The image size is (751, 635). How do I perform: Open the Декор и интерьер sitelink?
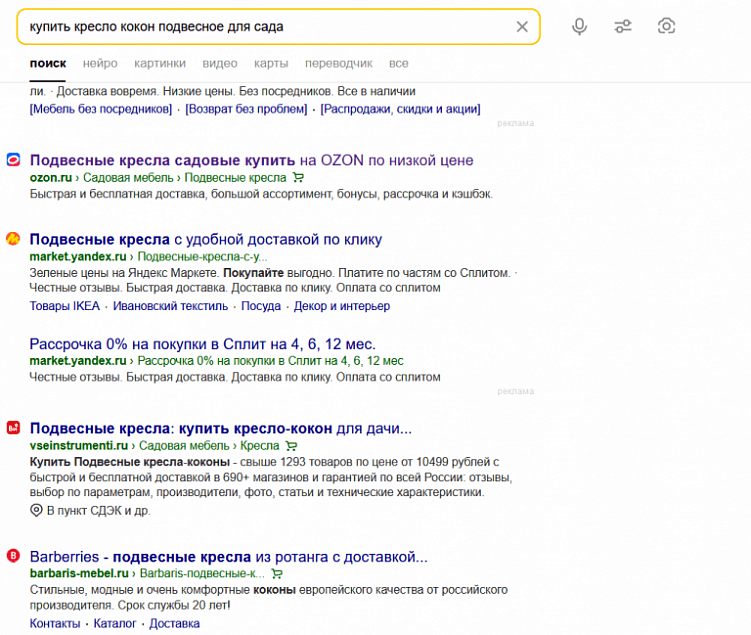pos(342,306)
